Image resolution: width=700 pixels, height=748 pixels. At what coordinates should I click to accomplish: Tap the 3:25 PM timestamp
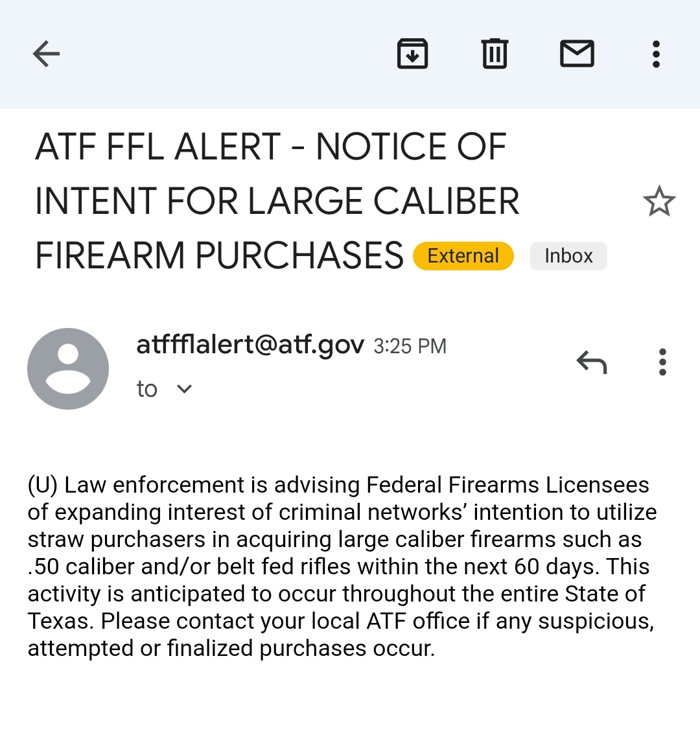410,346
